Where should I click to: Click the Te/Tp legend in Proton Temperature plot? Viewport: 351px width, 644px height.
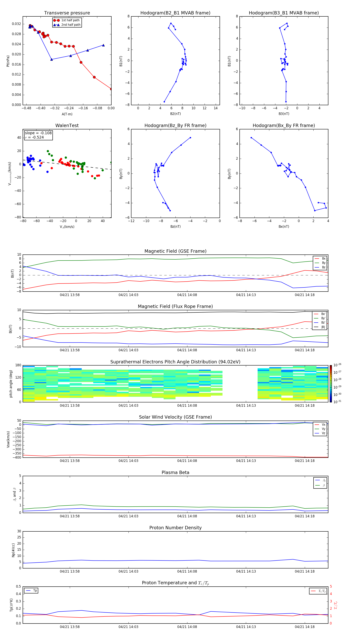point(318,591)
